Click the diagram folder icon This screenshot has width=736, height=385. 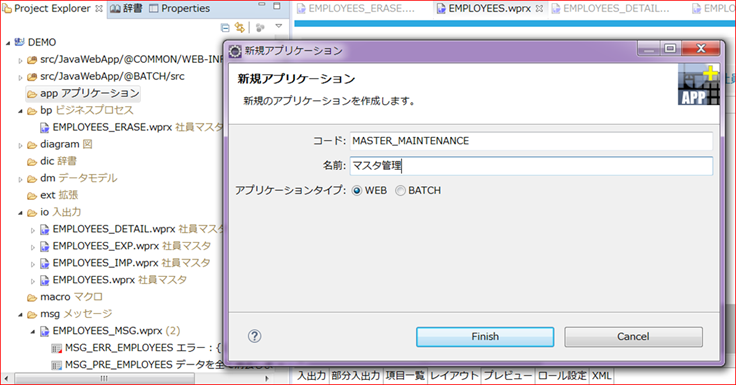[32, 145]
